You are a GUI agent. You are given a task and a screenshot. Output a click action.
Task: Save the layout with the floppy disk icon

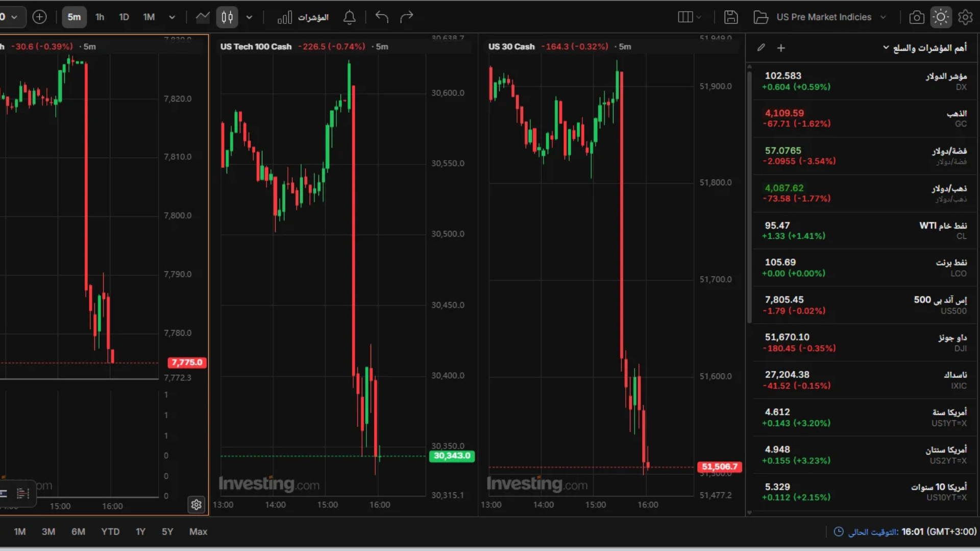[731, 17]
